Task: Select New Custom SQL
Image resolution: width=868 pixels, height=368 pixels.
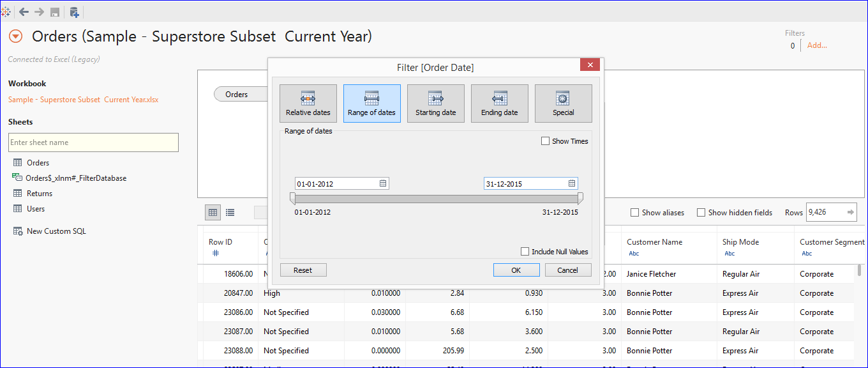Action: coord(56,231)
